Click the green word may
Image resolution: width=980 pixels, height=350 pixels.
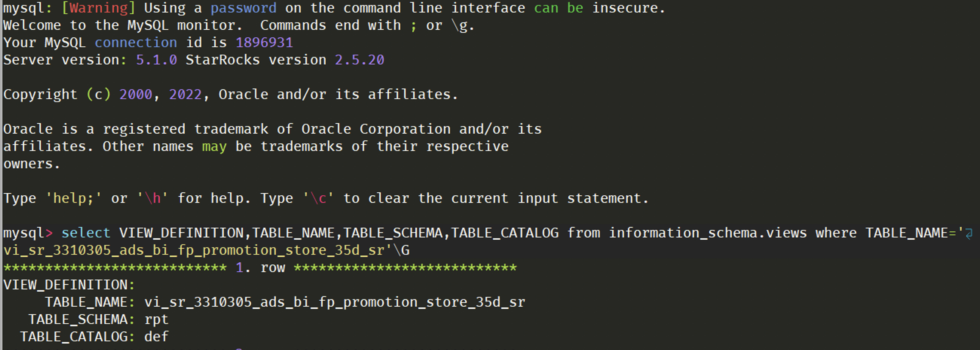click(214, 147)
